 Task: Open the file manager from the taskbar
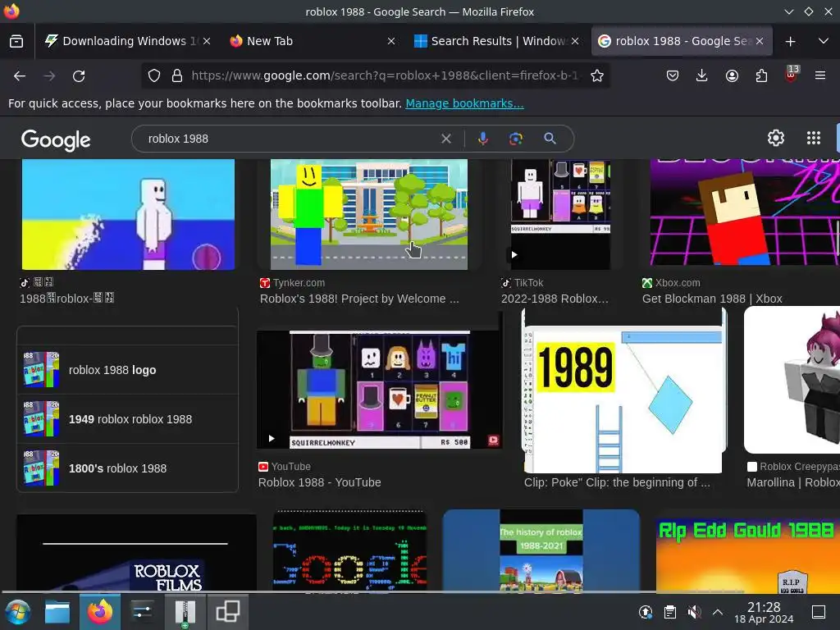click(57, 612)
